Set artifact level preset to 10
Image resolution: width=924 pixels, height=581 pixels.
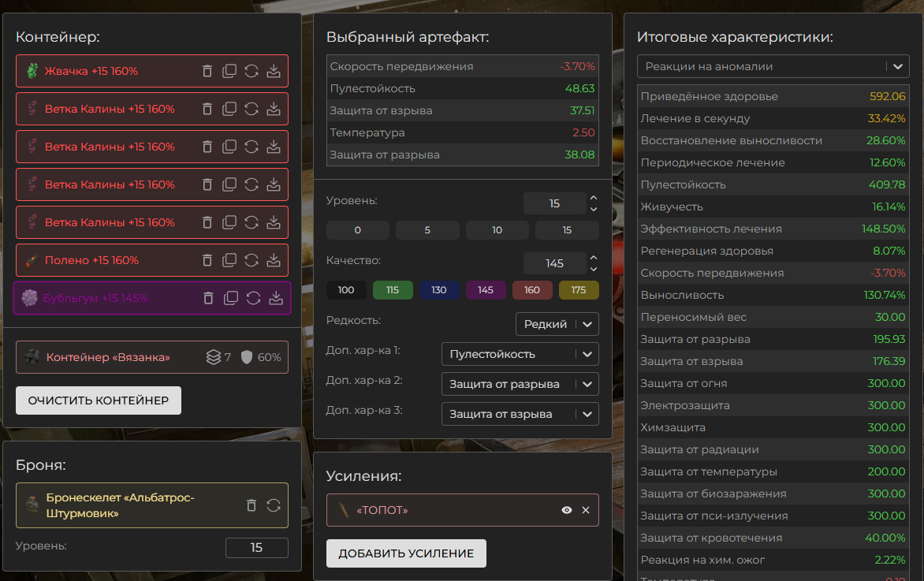coord(497,230)
